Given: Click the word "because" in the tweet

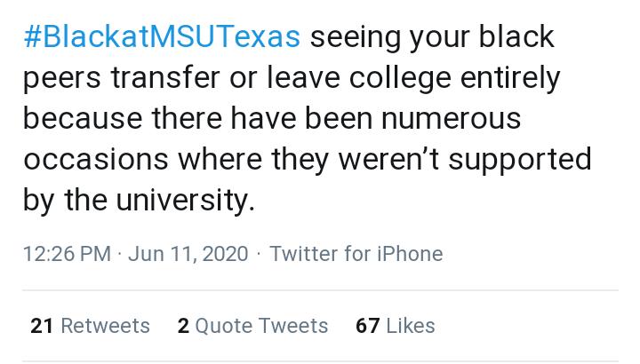Looking at the screenshot, I should 83,118.
